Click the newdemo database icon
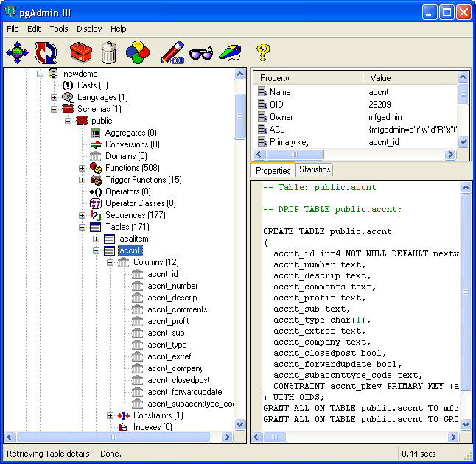The height and width of the screenshot is (464, 476). tap(54, 74)
